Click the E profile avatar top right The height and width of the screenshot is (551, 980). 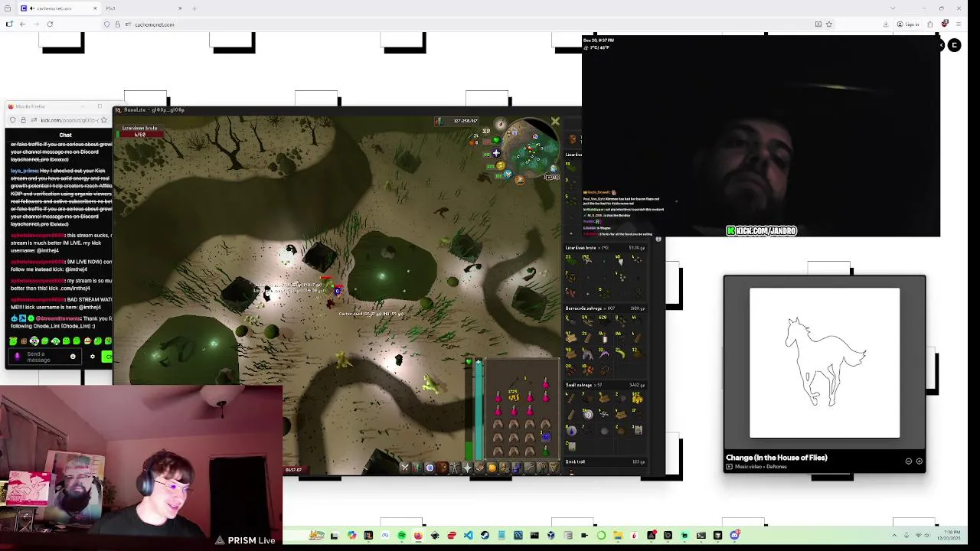[954, 46]
